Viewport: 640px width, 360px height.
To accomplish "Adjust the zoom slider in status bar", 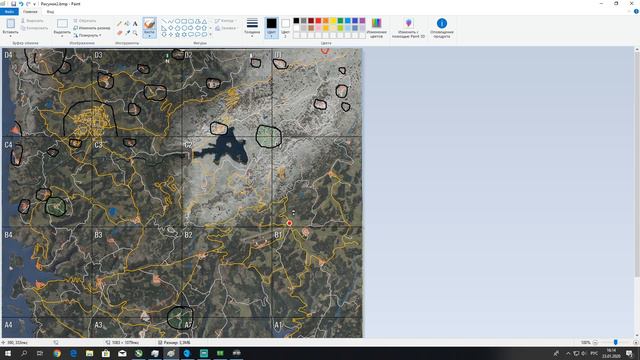I will click(616, 342).
